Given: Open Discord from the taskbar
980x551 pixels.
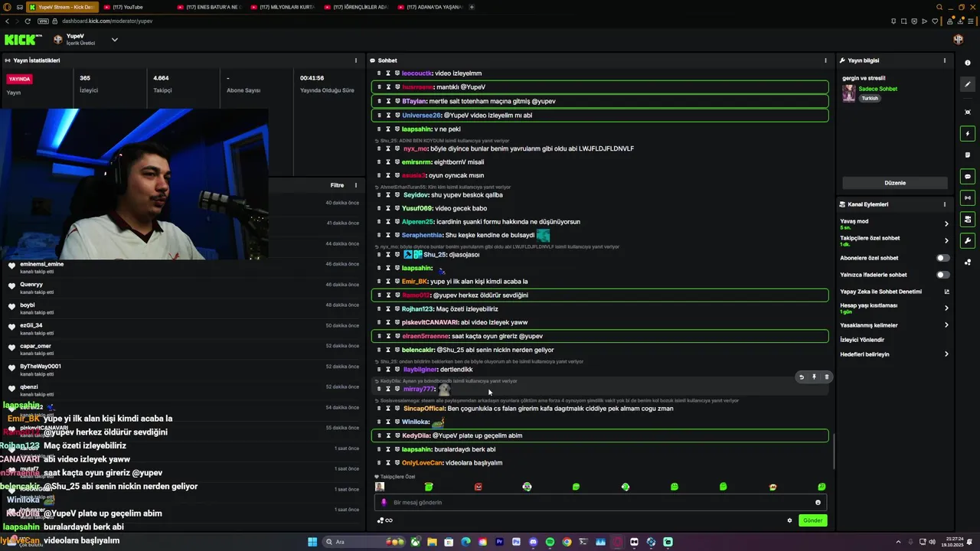Looking at the screenshot, I should 533,542.
